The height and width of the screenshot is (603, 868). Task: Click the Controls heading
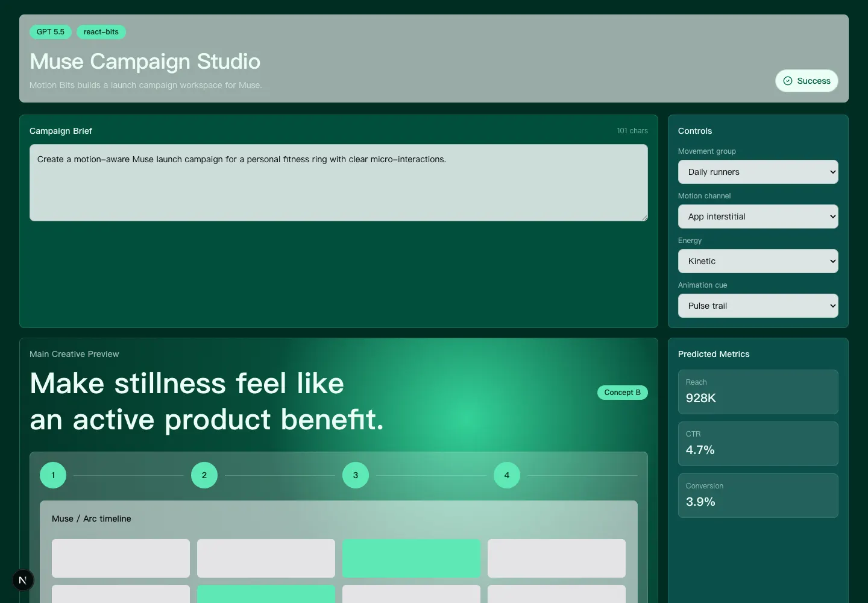click(x=695, y=131)
